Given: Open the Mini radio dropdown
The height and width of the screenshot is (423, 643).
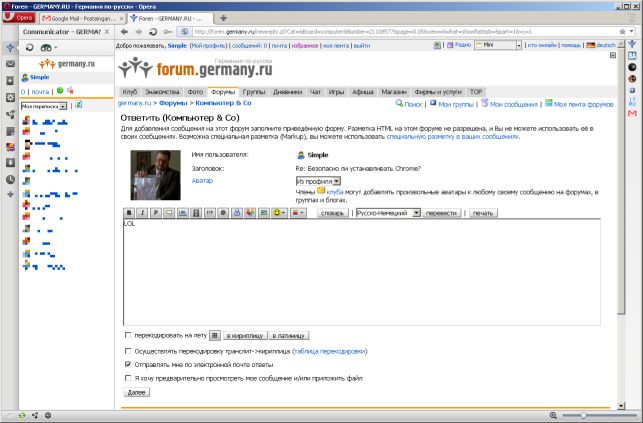Looking at the screenshot, I should [x=498, y=45].
